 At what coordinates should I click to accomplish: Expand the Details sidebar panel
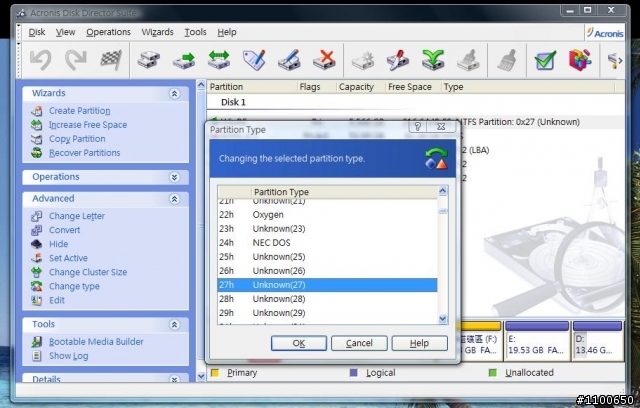pos(174,379)
